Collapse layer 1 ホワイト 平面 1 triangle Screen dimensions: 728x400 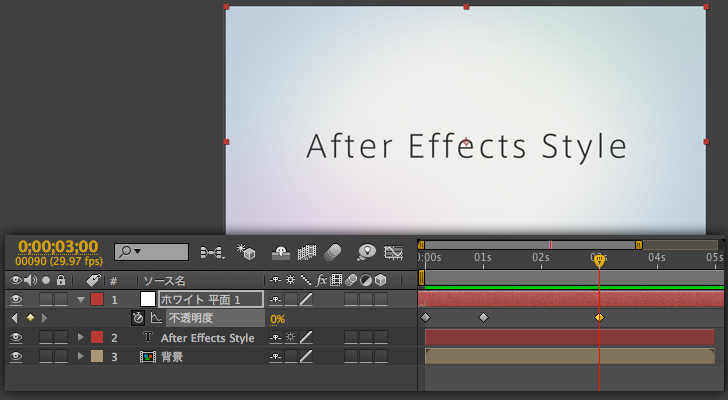tap(81, 300)
